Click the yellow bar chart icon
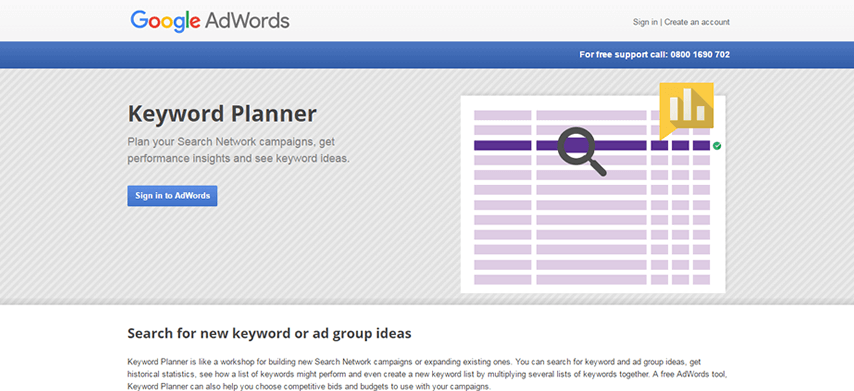The image size is (854, 391). (x=686, y=111)
